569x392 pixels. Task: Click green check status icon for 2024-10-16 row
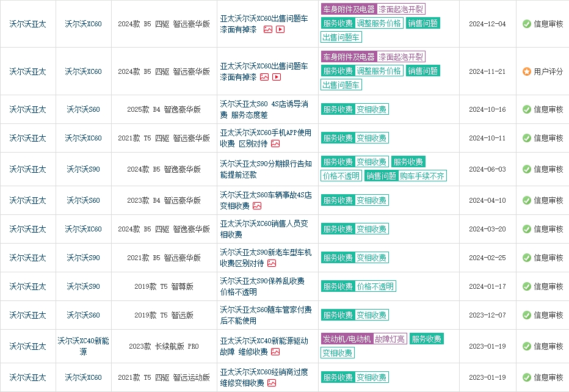[526, 109]
